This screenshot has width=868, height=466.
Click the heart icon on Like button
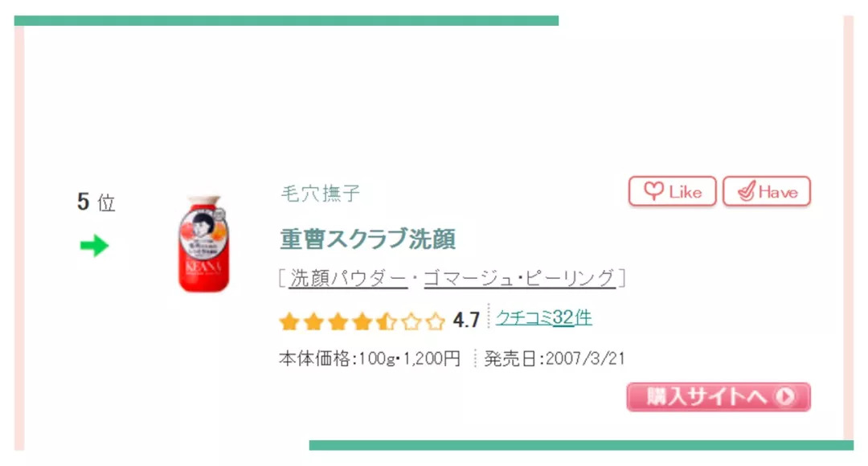coord(653,191)
